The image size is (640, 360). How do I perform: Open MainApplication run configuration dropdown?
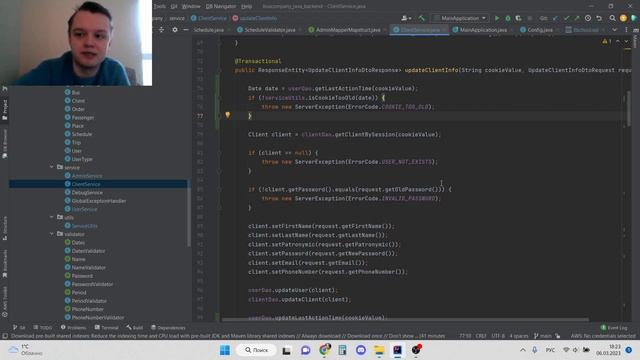[x=460, y=18]
